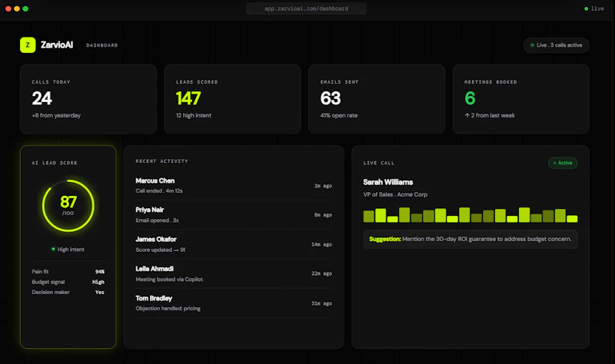Open the Calls Today card showing 24
Image resolution: width=615 pixels, height=364 pixels.
click(88, 99)
